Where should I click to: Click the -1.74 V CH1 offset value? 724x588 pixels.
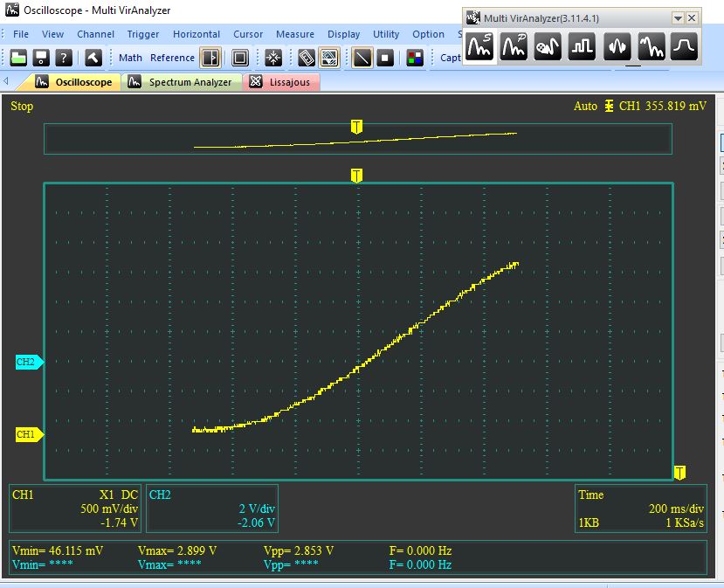[119, 522]
